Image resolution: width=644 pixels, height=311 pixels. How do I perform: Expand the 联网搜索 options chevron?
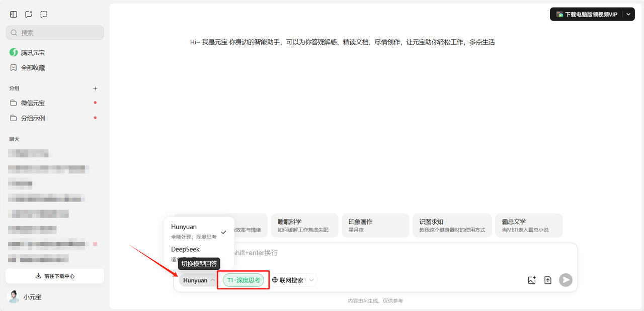pos(311,280)
